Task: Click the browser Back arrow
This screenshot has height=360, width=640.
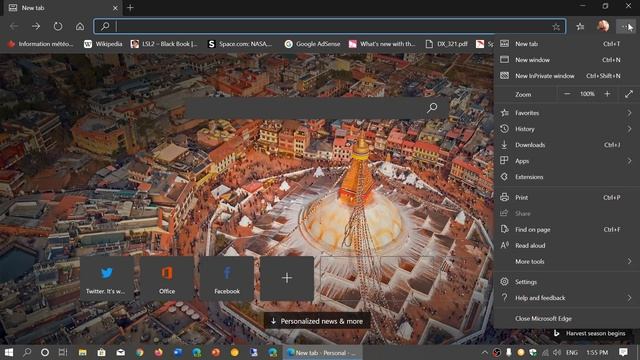Action: pos(14,27)
